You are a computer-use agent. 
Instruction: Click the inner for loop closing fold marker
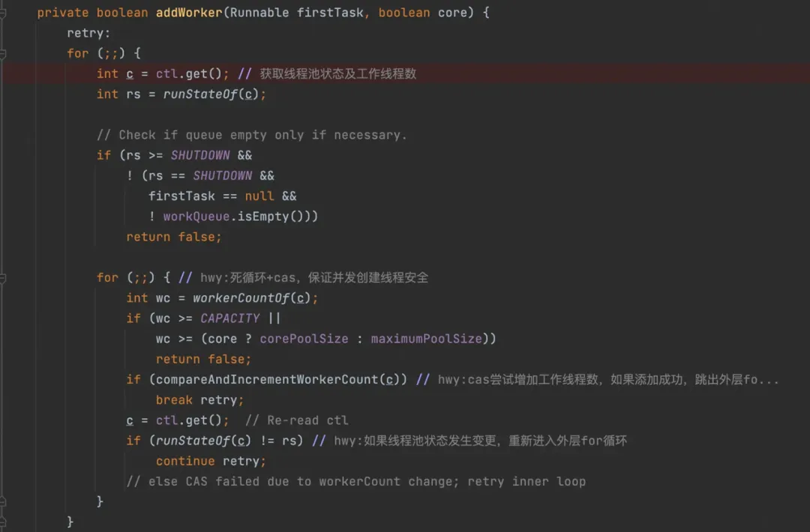(2, 501)
